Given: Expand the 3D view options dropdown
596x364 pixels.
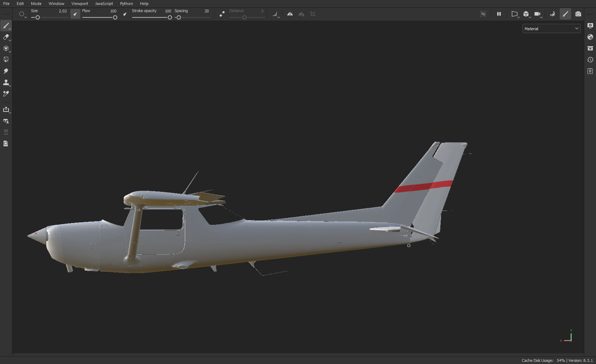Looking at the screenshot, I should point(530,17).
